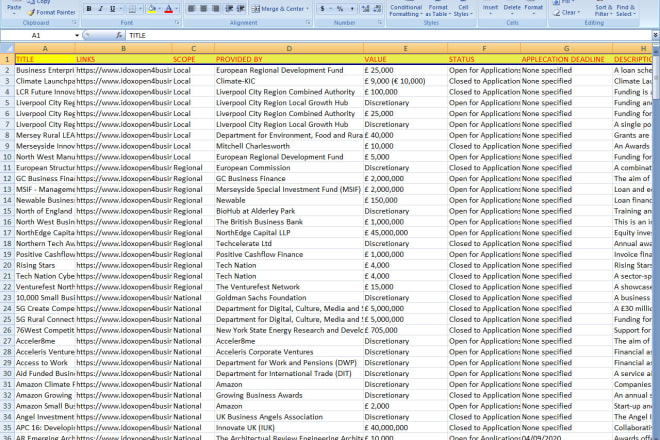This screenshot has width=660, height=440.
Task: Decrease the cell indent
Action: click(229, 9)
